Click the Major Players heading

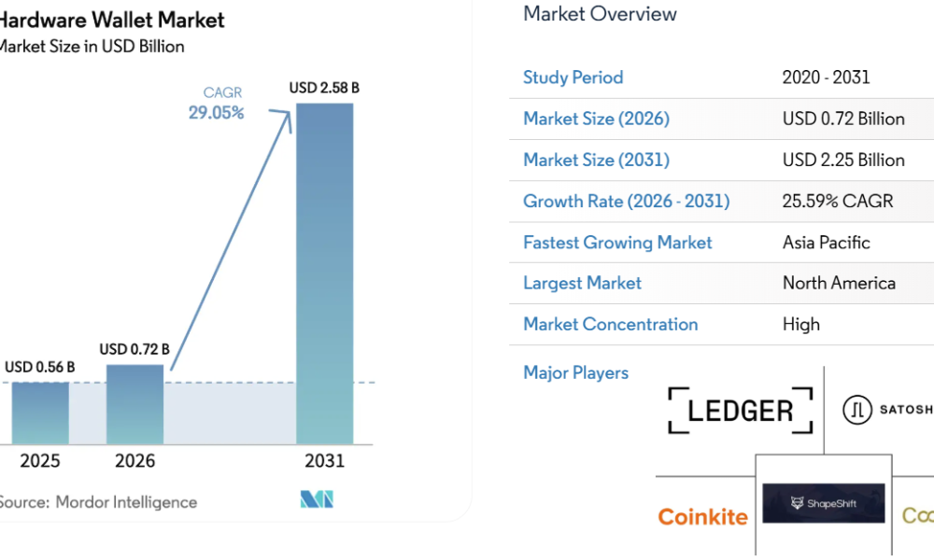tap(575, 372)
